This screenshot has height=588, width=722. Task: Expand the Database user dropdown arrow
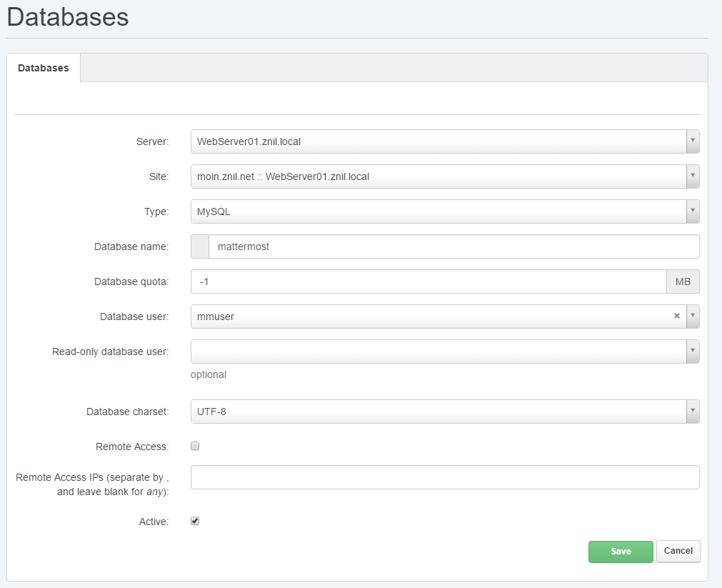(692, 317)
